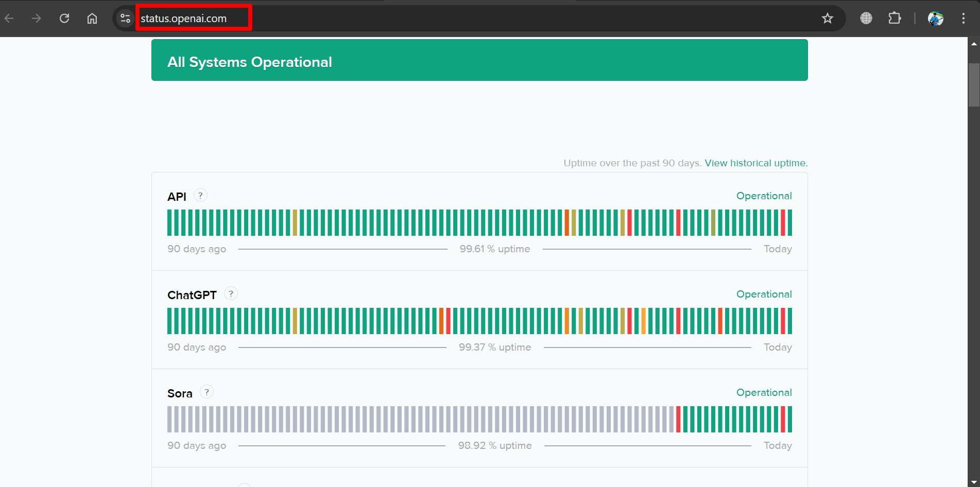Click the last red bar in Sora uptime

point(783,419)
